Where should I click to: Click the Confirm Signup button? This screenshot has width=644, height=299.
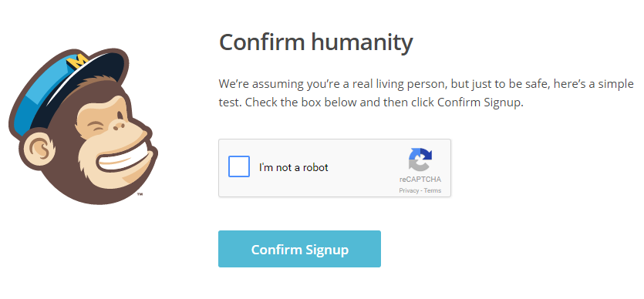pos(299,249)
